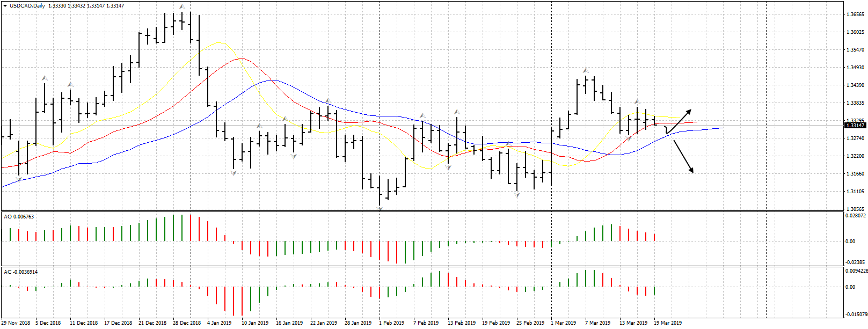The image size is (868, 329).
Task: Click the down fractal under the 1 Feb 2019 low
Action: coord(380,210)
